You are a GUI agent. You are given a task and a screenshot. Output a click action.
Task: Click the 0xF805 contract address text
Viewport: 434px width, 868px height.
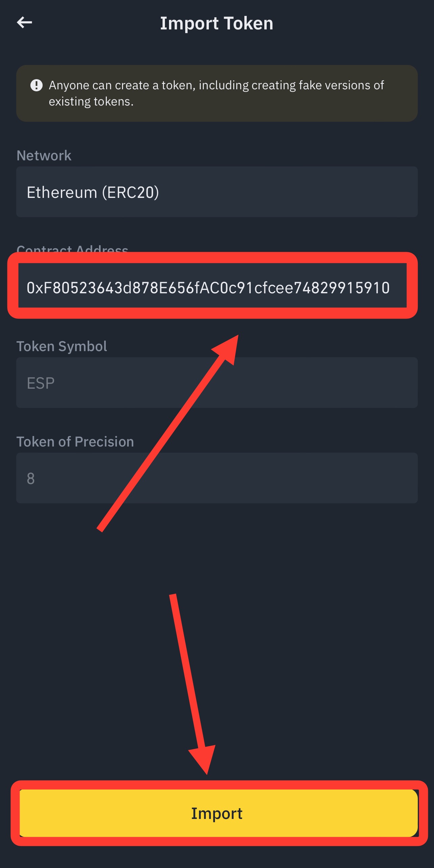coord(208,288)
